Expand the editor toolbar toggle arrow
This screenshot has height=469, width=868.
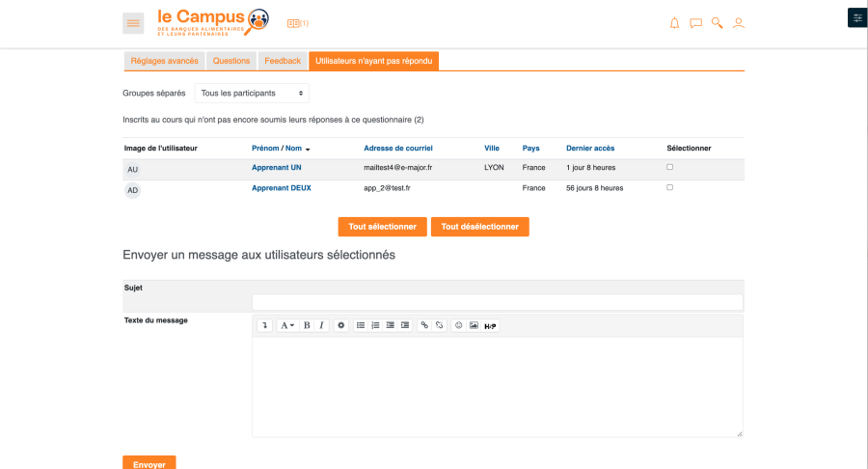click(264, 325)
